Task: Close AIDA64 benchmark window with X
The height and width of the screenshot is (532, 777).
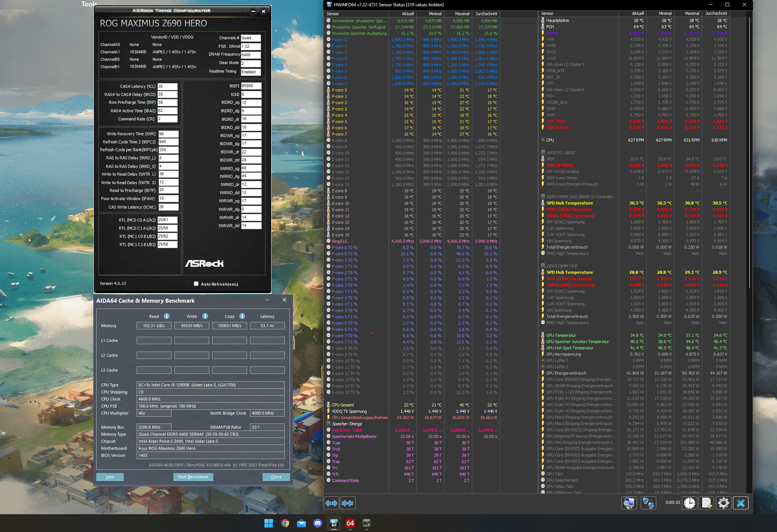Action: [284, 300]
